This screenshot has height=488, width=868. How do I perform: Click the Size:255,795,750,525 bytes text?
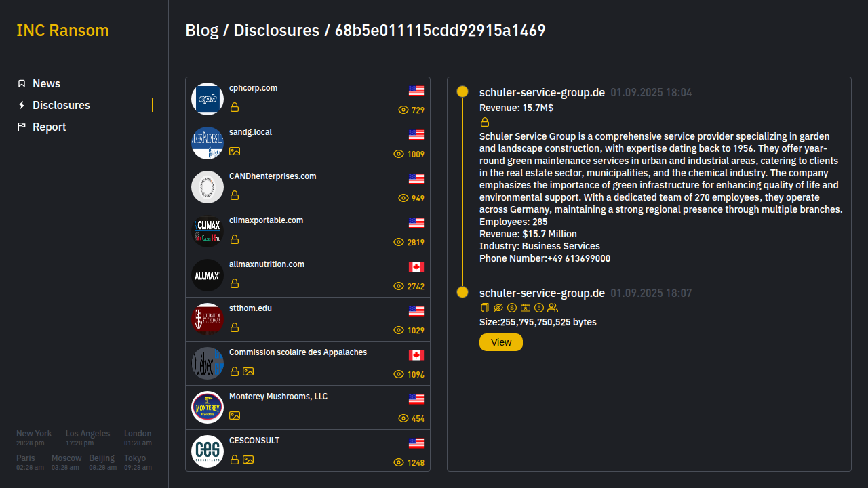click(538, 322)
